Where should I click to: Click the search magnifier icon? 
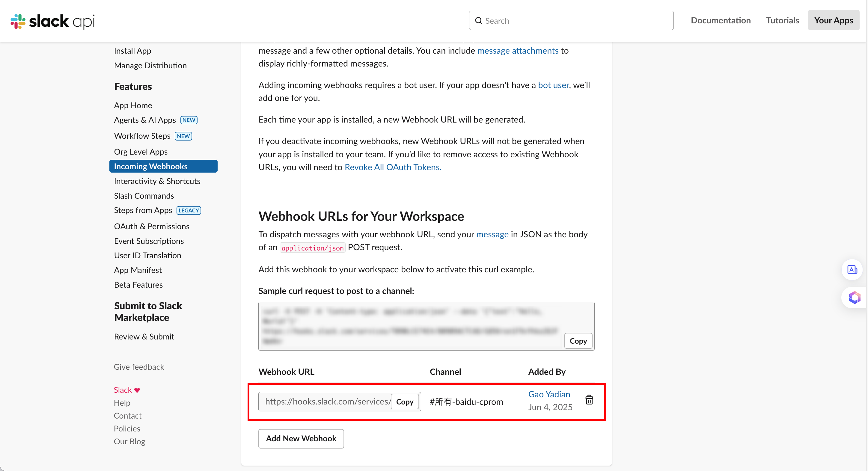[x=478, y=21]
